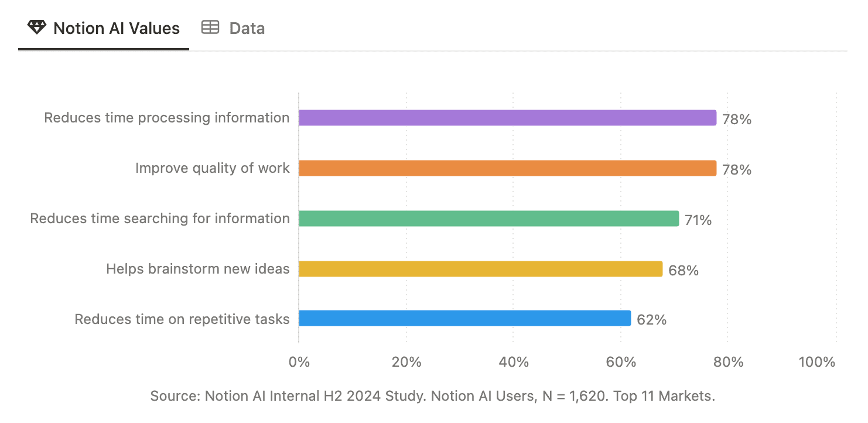This screenshot has width=868, height=423.
Task: Click the 71% value label
Action: pos(699,220)
